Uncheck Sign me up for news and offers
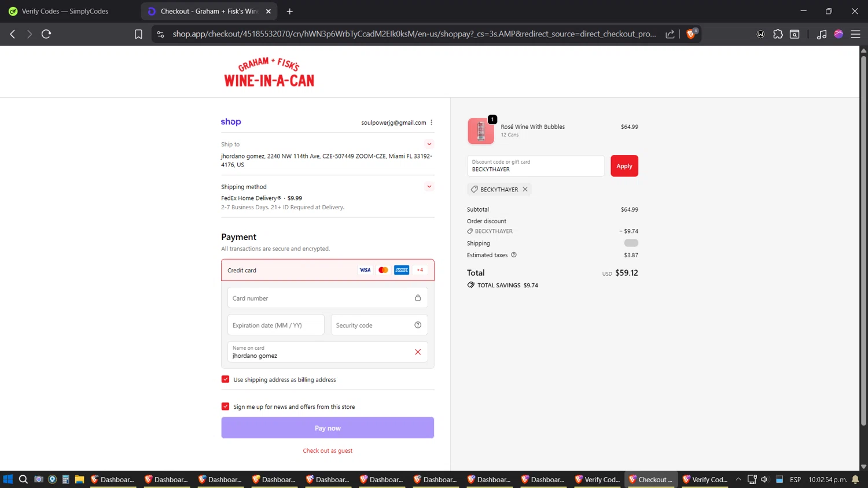Screen dimensions: 868x488 pyautogui.click(x=226, y=406)
